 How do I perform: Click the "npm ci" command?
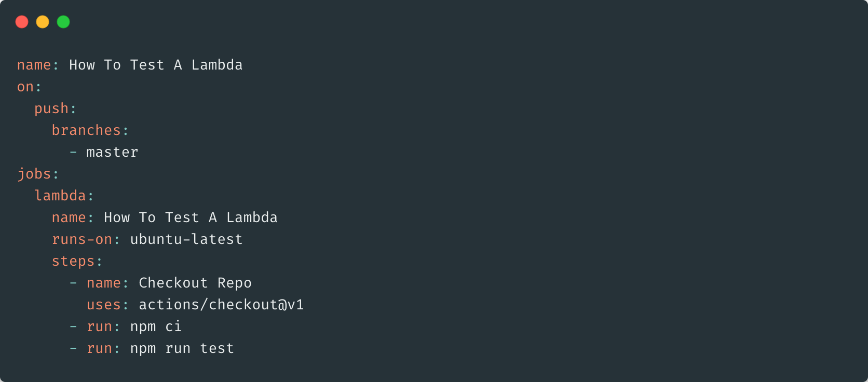(156, 326)
